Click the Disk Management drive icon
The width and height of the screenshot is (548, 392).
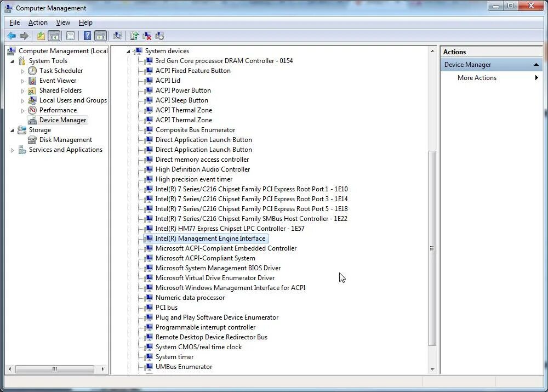tap(32, 140)
